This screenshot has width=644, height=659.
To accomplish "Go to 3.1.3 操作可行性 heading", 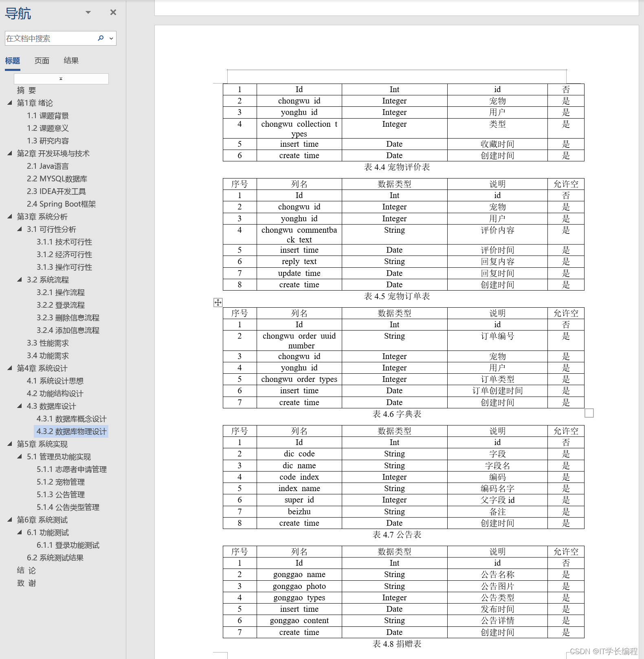I will (x=64, y=267).
